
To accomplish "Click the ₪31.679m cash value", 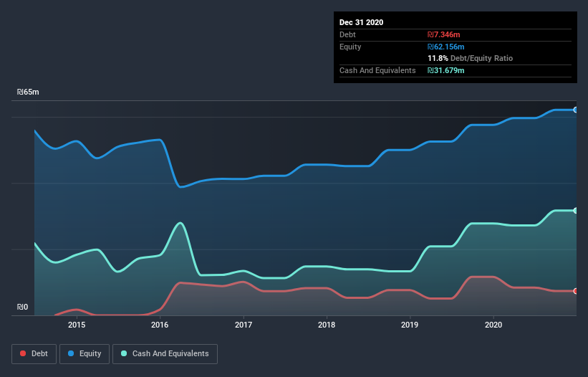I will (x=446, y=70).
